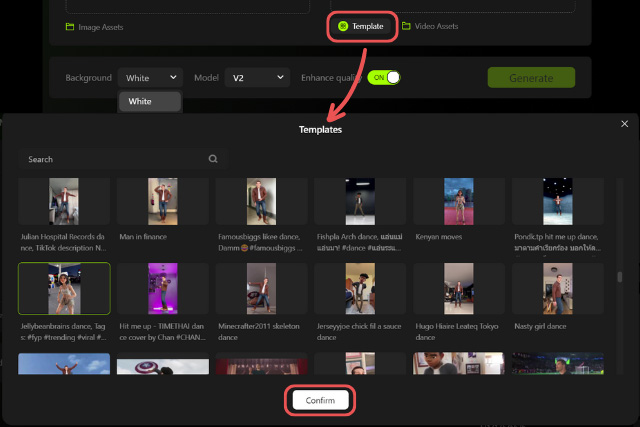Click the Video Assets folder icon
The width and height of the screenshot is (640, 427).
(x=406, y=26)
